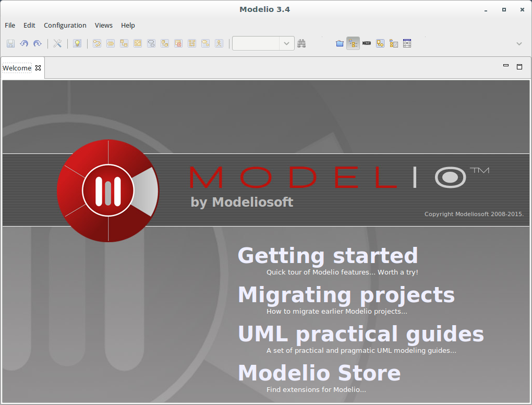The width and height of the screenshot is (532, 405).
Task: Click the black link connector icon
Action: click(367, 43)
